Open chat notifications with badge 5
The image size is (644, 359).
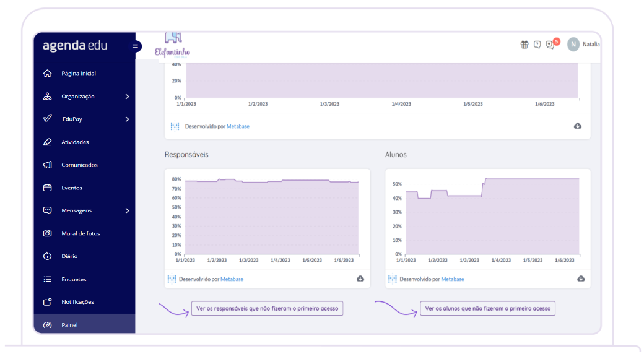[550, 45]
